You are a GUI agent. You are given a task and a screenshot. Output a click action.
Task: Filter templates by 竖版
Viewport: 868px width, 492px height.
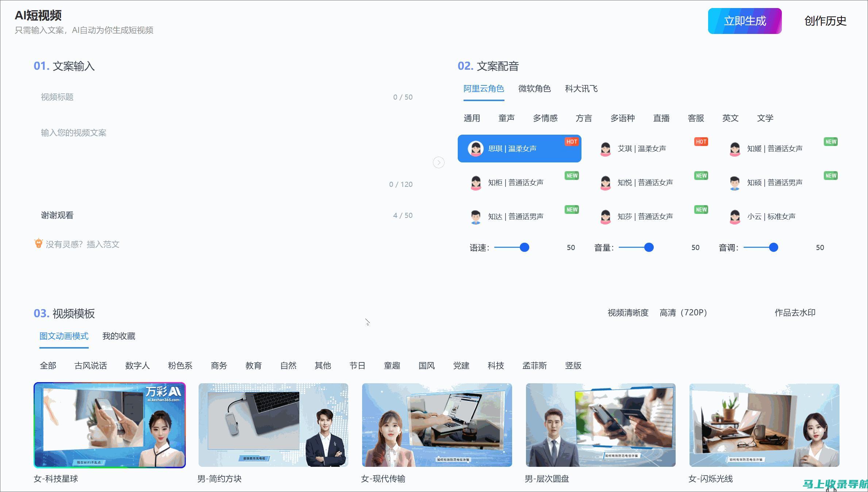[573, 366]
